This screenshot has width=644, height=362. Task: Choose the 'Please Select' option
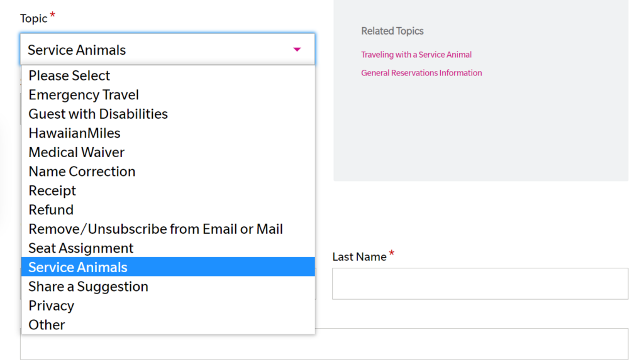168,75
